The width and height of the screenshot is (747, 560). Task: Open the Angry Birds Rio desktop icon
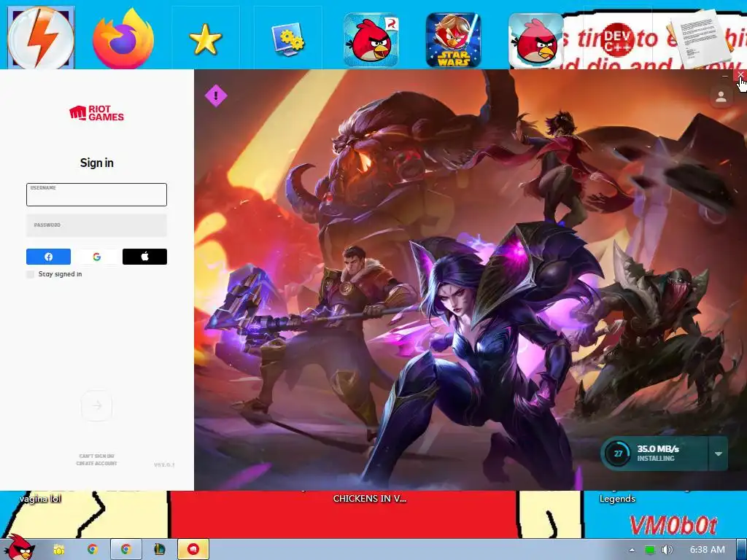click(x=371, y=40)
